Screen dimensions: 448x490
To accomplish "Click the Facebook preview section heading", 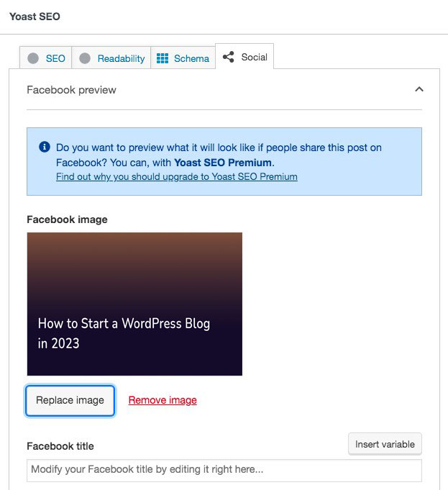I will (x=71, y=90).
